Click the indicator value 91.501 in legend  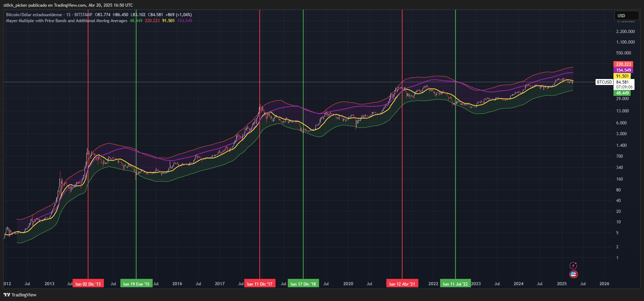click(168, 21)
